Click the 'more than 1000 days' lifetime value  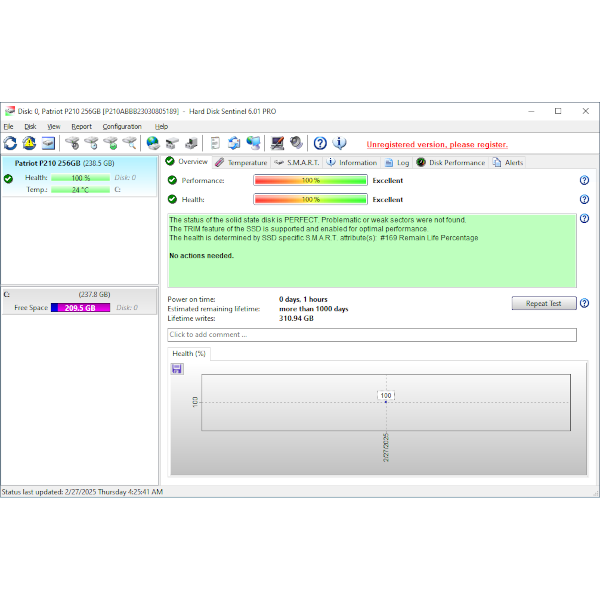pyautogui.click(x=314, y=309)
